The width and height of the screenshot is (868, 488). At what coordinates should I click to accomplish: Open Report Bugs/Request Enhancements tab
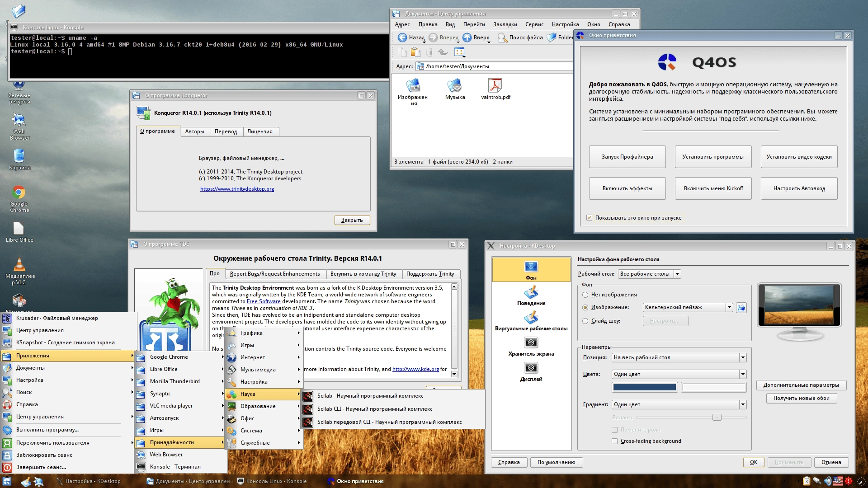pos(275,274)
